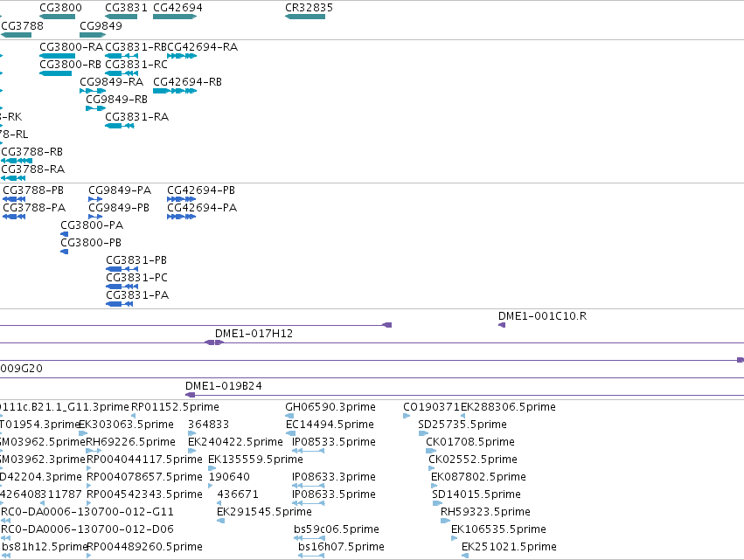Select the CK02552.5prime EST label

[x=473, y=460]
